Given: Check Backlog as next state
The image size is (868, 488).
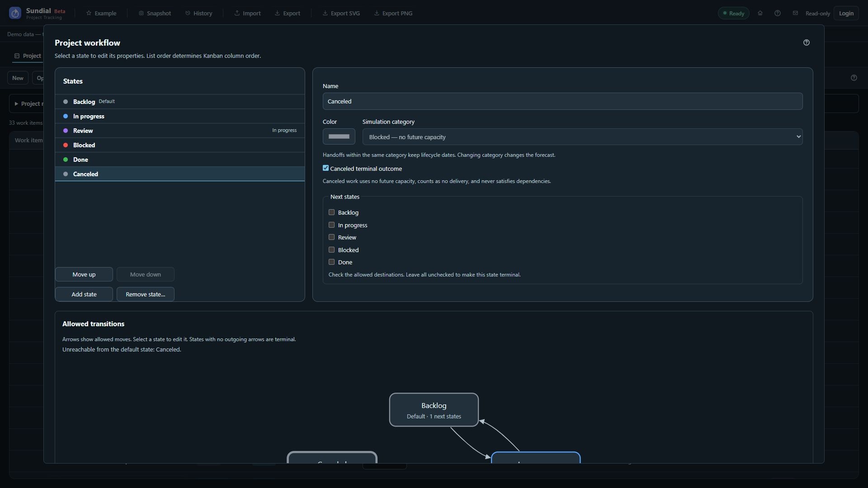Looking at the screenshot, I should (331, 212).
